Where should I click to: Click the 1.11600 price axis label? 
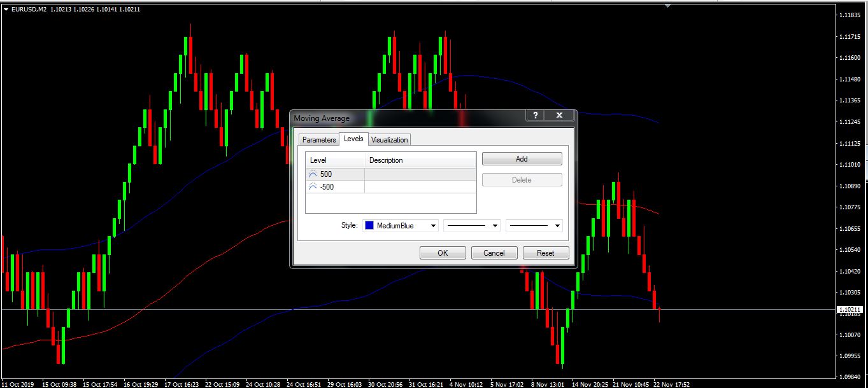point(850,58)
